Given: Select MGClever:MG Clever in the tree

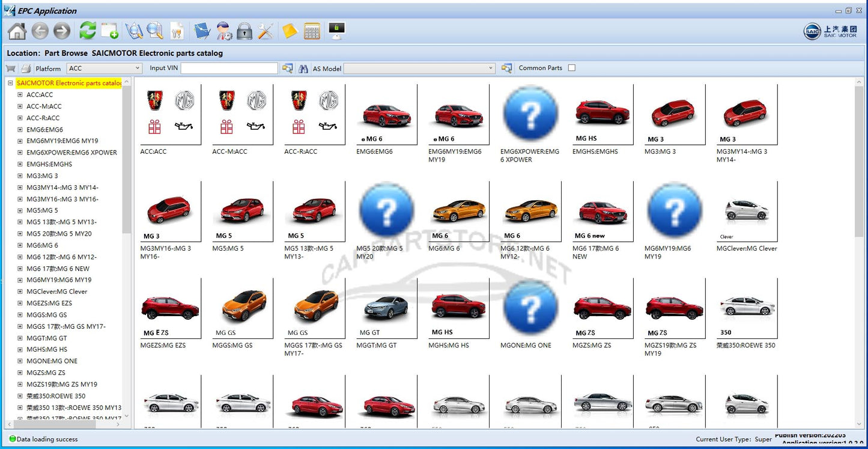Looking at the screenshot, I should click(56, 292).
